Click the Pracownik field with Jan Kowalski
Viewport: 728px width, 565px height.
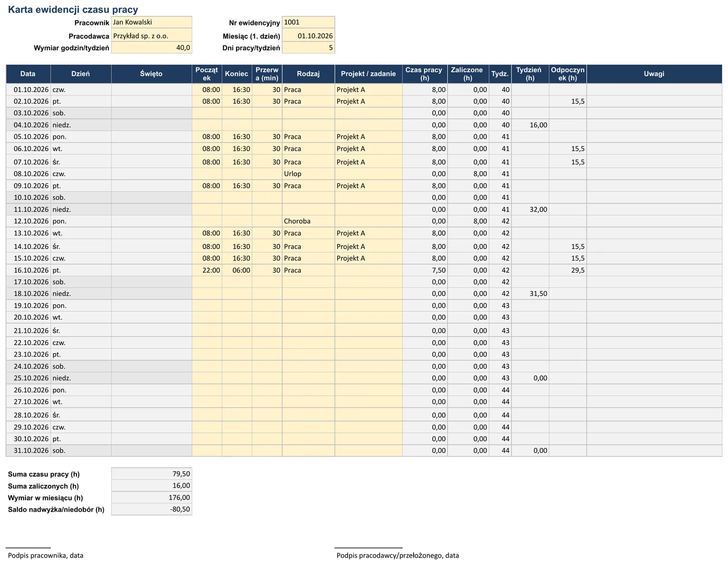click(x=152, y=22)
